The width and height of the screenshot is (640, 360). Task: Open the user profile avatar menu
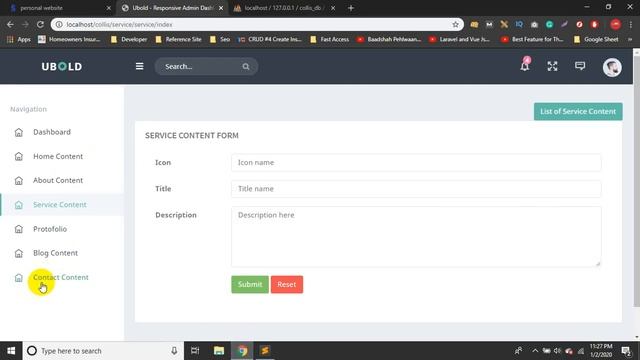coord(612,67)
